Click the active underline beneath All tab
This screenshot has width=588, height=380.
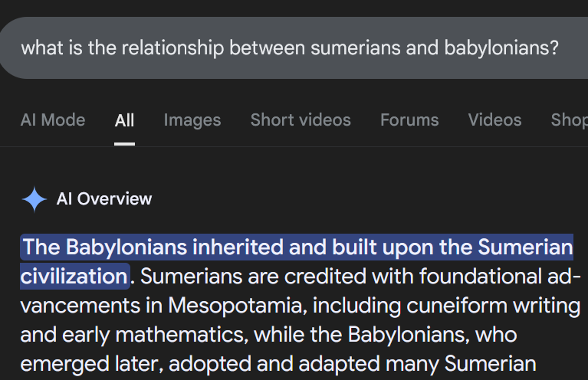pos(124,143)
